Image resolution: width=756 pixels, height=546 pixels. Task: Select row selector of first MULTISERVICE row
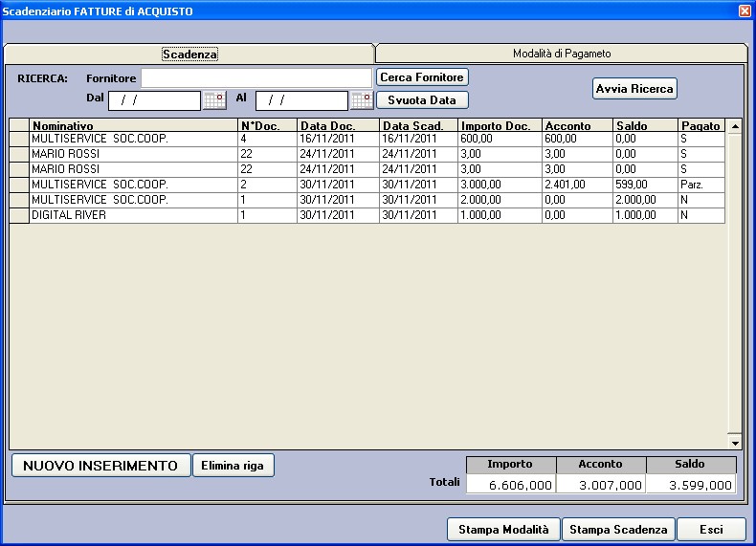pos(19,140)
